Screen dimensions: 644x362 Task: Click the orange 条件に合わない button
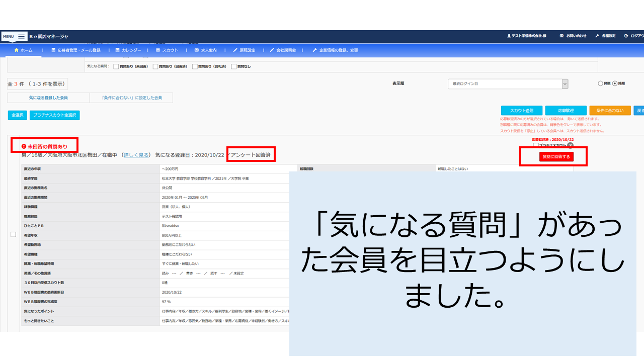tap(610, 111)
